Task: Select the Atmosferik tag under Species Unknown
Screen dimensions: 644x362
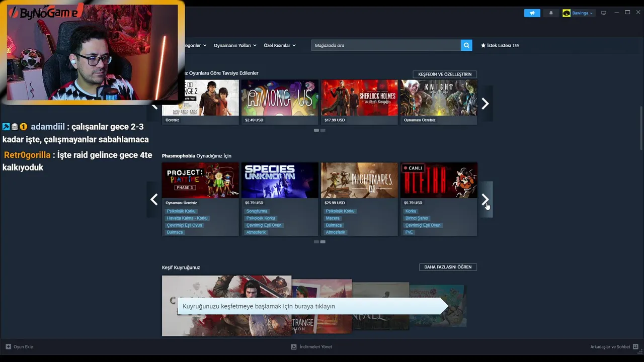Action: click(256, 232)
